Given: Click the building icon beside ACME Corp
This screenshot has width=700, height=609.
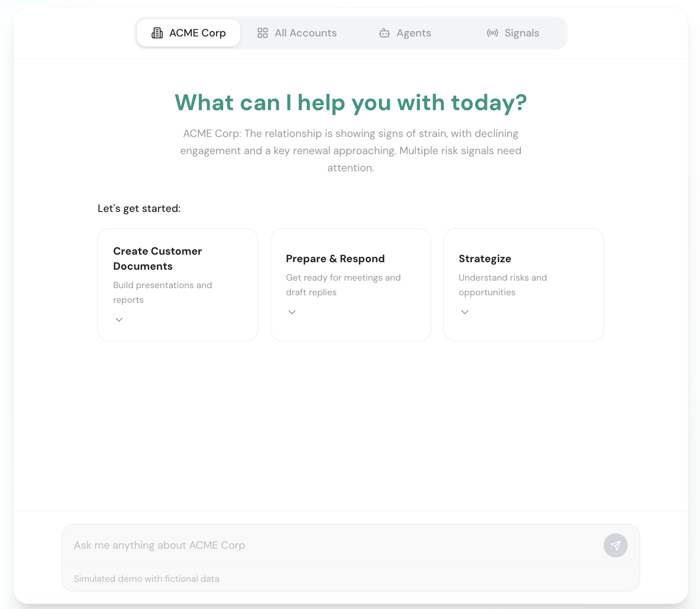Looking at the screenshot, I should coord(157,33).
